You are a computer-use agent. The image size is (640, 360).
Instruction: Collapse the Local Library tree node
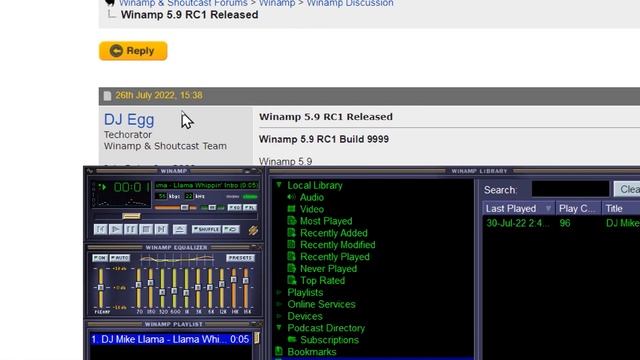pos(279,185)
